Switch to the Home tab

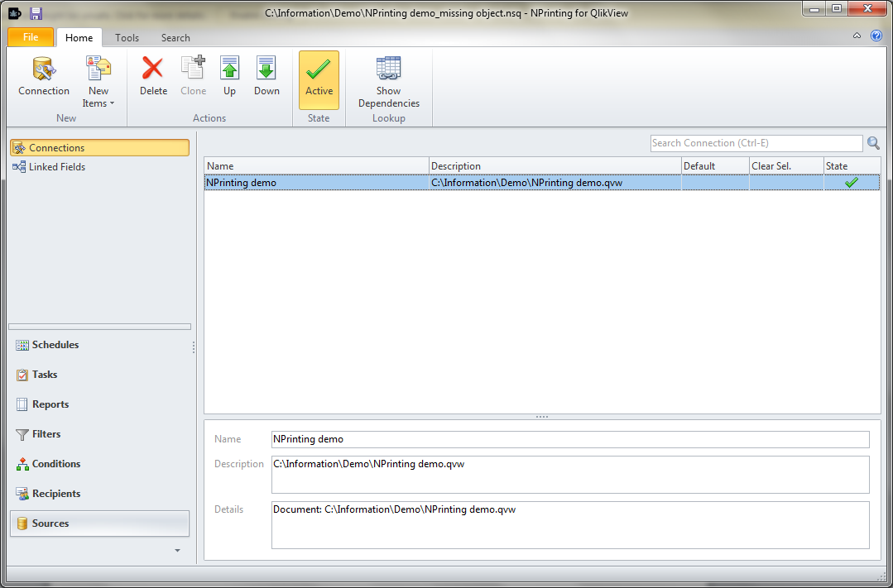click(79, 37)
